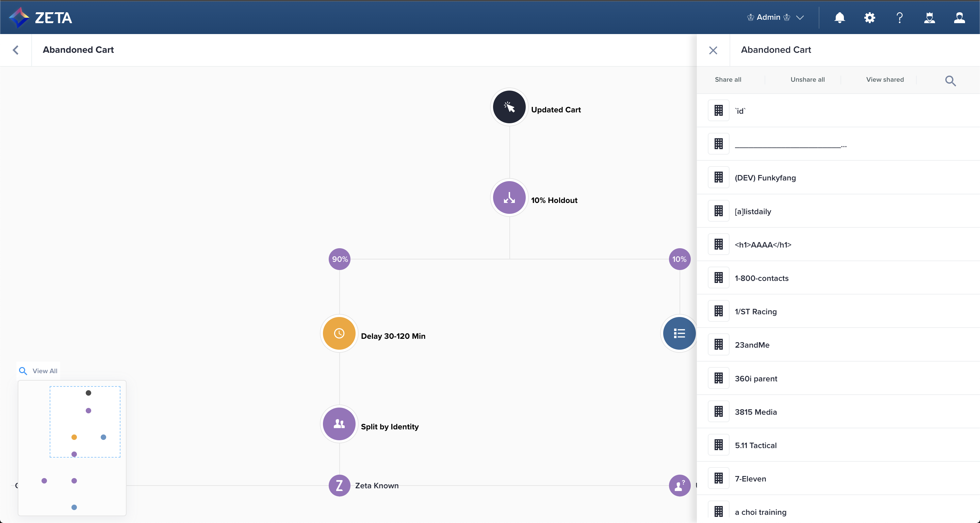This screenshot has width=980, height=523.
Task: Open settings gear icon in header
Action: tap(869, 17)
